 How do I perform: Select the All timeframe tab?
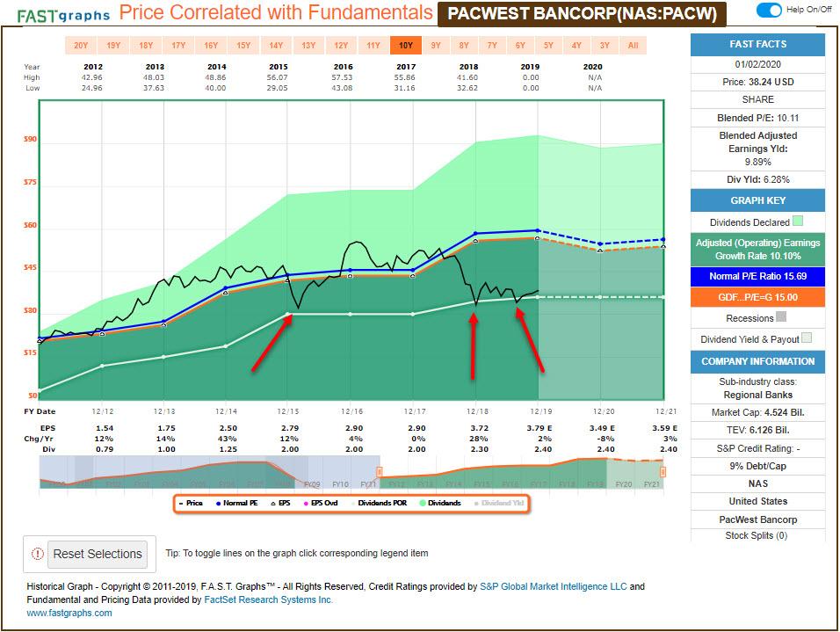[634, 45]
